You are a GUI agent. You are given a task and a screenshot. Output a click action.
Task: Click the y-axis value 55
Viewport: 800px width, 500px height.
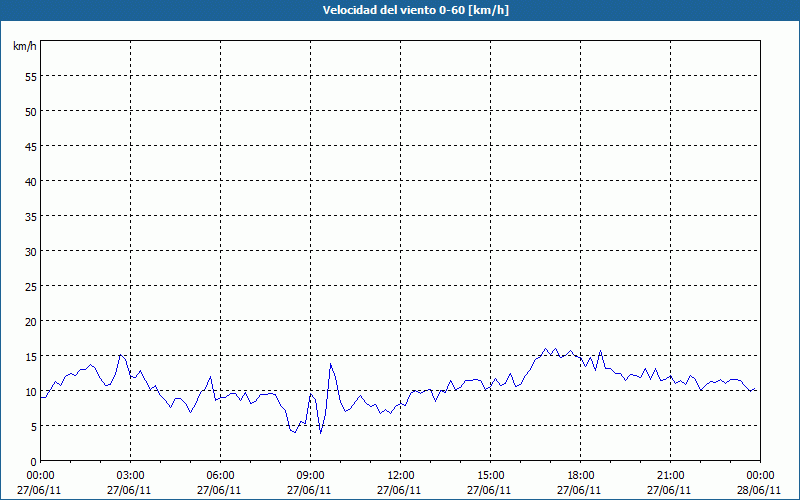pyautogui.click(x=31, y=77)
